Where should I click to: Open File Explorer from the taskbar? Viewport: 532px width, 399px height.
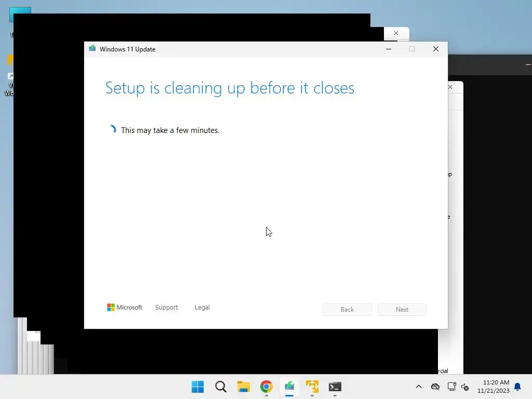coord(243,387)
